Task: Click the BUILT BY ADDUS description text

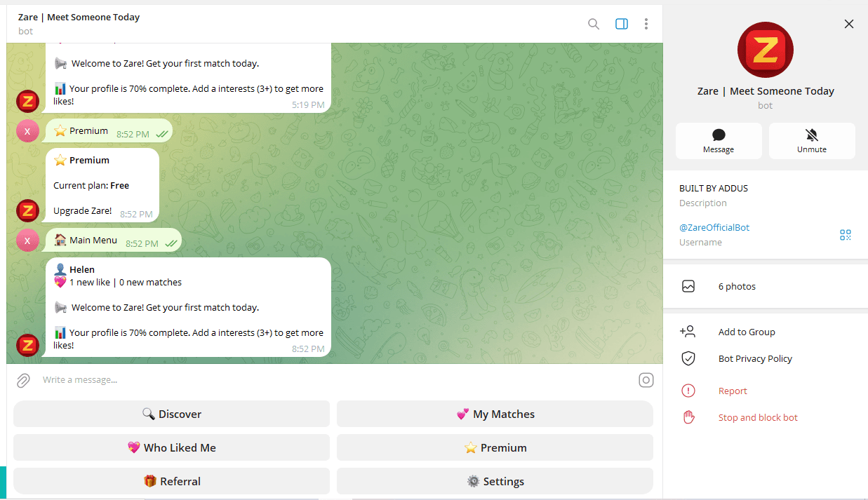Action: [714, 188]
